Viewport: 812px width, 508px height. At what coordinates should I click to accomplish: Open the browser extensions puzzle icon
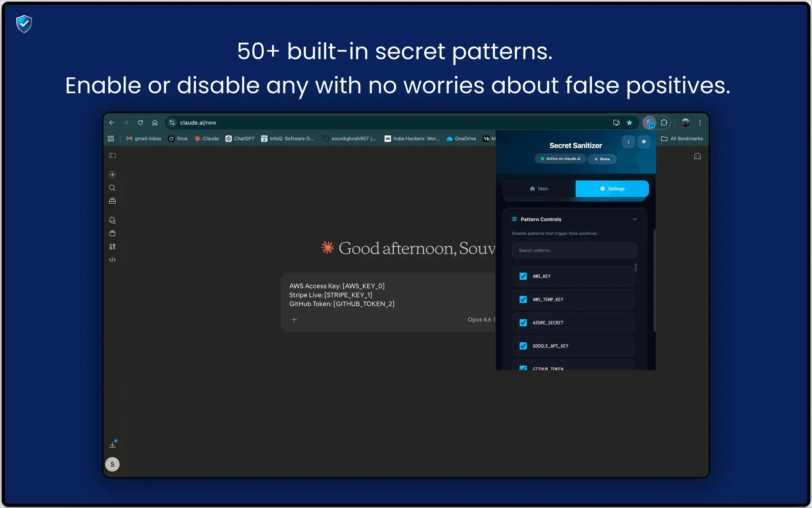(664, 123)
